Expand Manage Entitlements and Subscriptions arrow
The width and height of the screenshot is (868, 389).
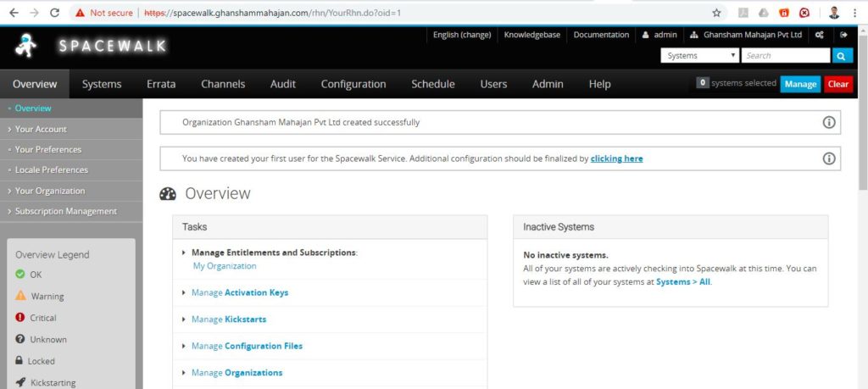click(x=184, y=253)
